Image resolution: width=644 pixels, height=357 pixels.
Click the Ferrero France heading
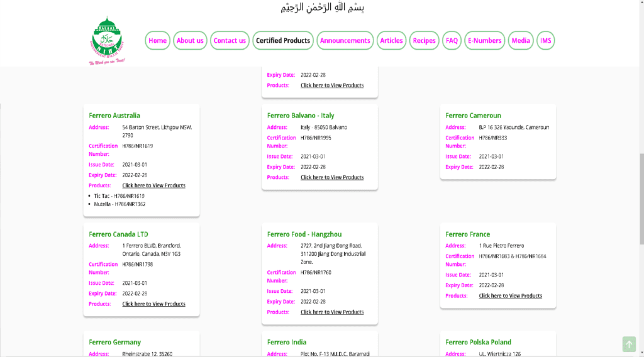[x=467, y=234]
